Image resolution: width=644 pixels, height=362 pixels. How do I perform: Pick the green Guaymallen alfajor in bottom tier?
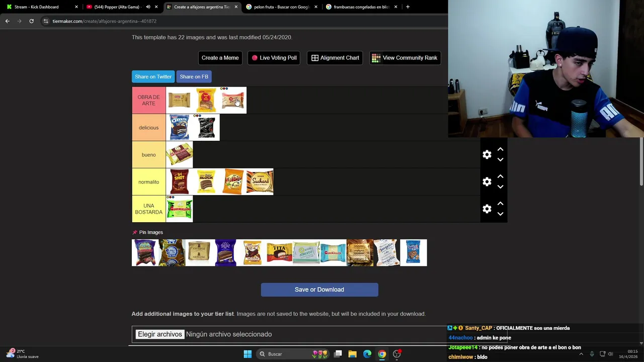tap(179, 209)
